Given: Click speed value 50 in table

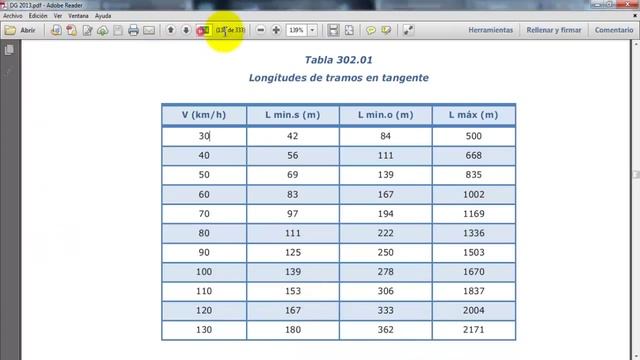Looking at the screenshot, I should (x=204, y=175).
